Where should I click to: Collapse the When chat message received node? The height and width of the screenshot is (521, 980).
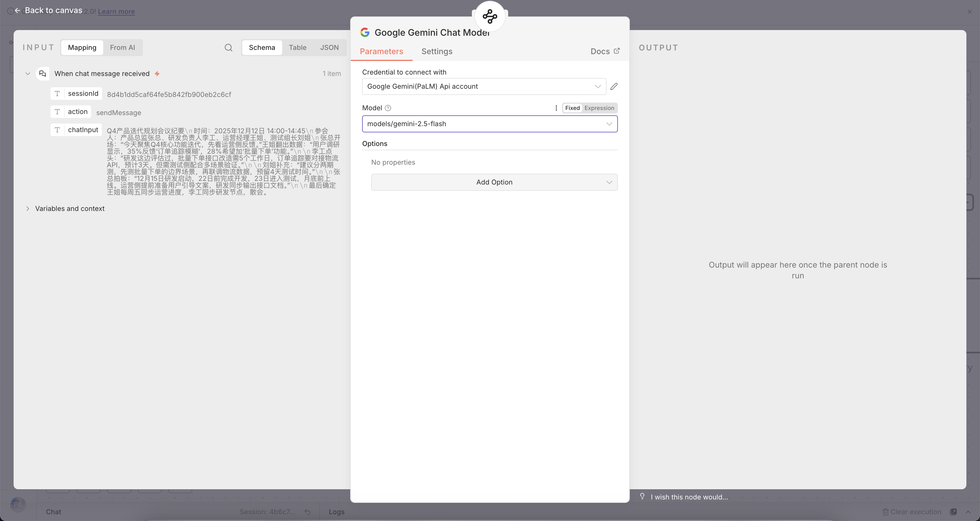[28, 73]
